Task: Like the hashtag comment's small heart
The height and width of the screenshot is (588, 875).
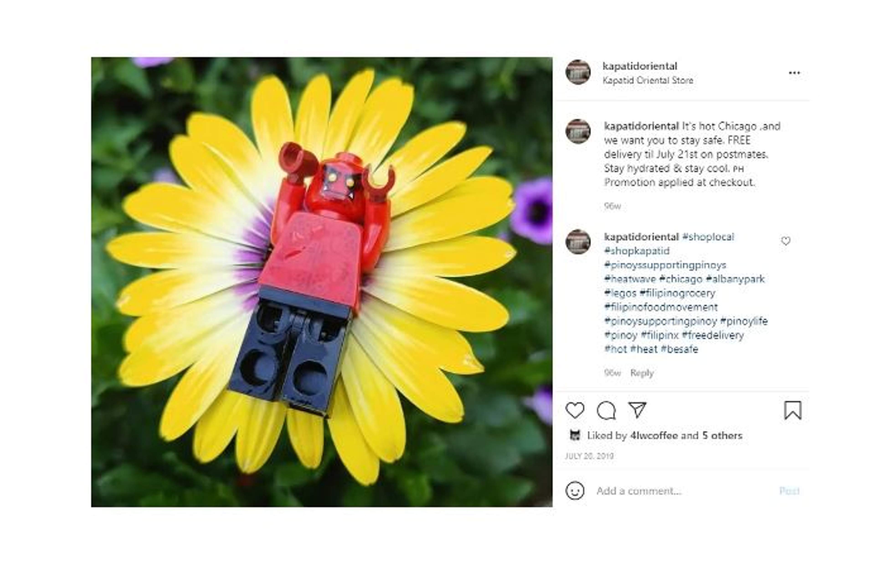Action: [x=785, y=241]
